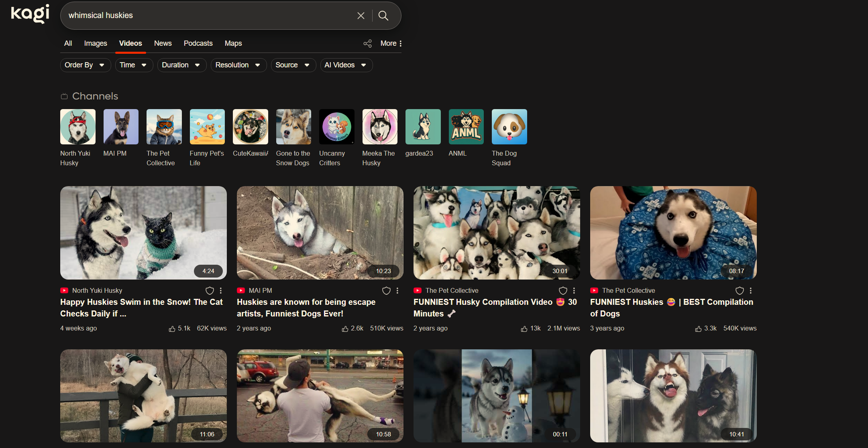868x448 pixels.
Task: Open the ANML channel icon
Action: pos(466,127)
